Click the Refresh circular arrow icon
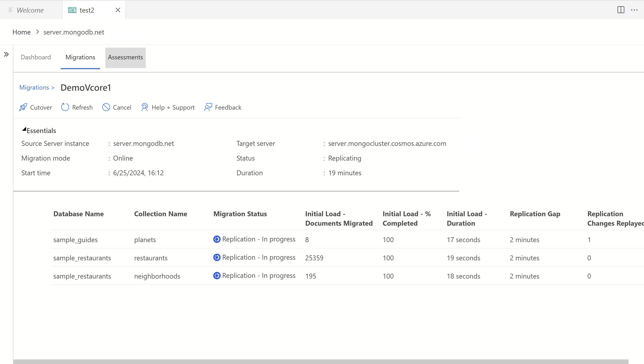644x364 pixels. tap(65, 107)
